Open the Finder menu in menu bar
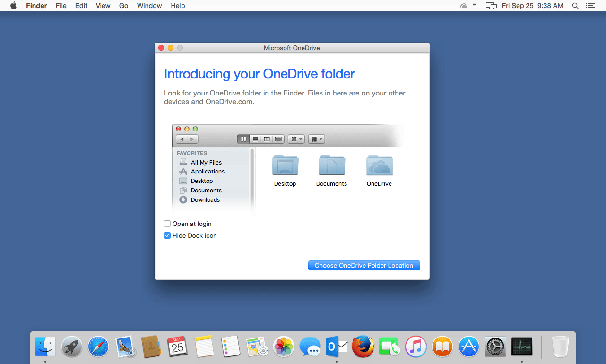This screenshot has width=606, height=364. 36,6
